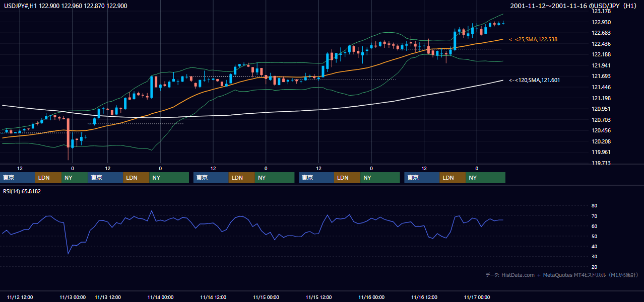Screen dimensions: 644x302
Task: Click the RSI scale label 70
Action: (x=594, y=216)
